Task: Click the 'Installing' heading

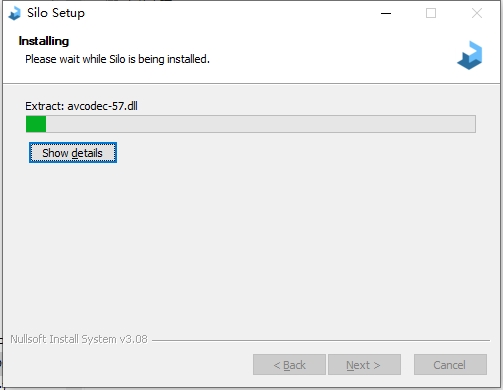Action: 44,41
